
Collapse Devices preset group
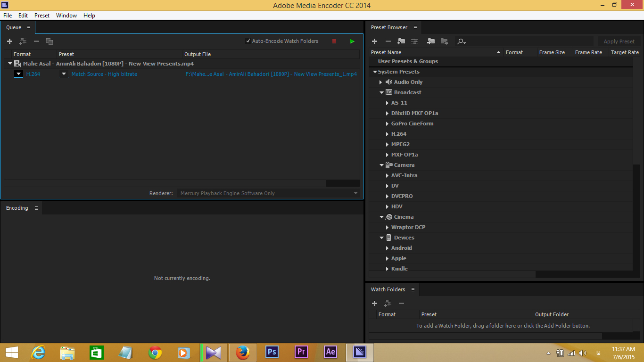pyautogui.click(x=381, y=238)
